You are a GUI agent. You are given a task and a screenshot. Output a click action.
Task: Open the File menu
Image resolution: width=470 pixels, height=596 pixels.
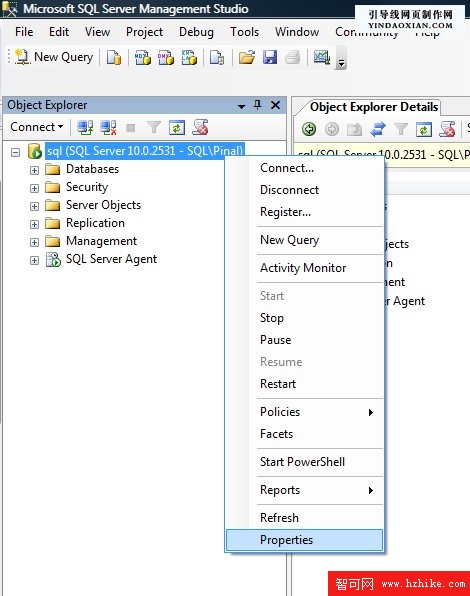[24, 32]
